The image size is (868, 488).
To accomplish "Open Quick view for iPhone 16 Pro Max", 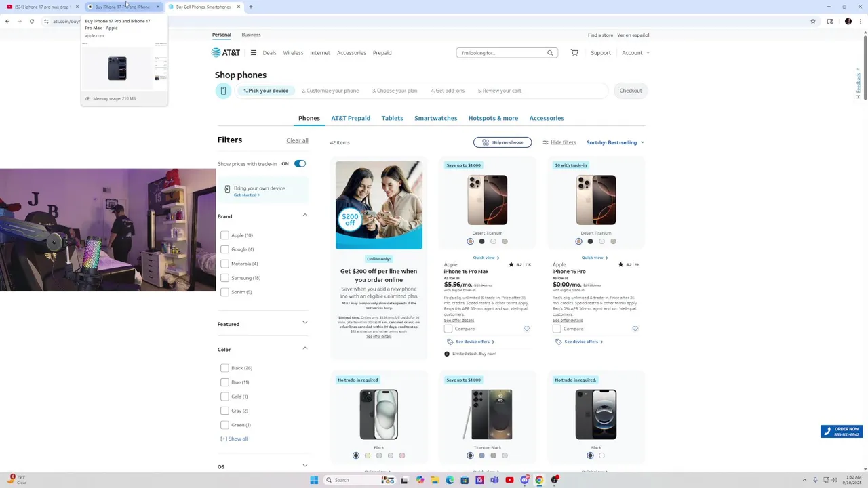I will click(x=486, y=258).
